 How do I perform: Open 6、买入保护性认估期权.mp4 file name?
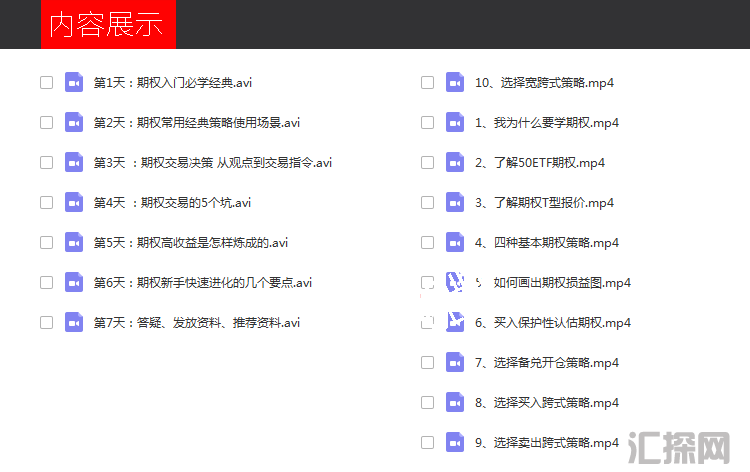pos(553,322)
